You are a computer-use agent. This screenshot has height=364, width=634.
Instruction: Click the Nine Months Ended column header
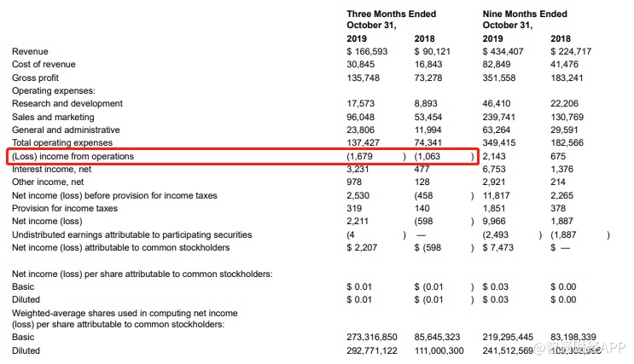[525, 14]
